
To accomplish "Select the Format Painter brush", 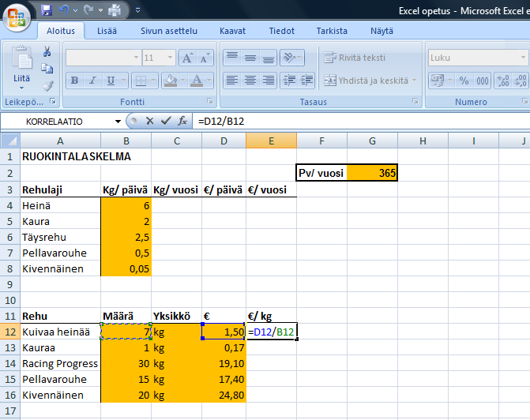I will click(x=47, y=86).
